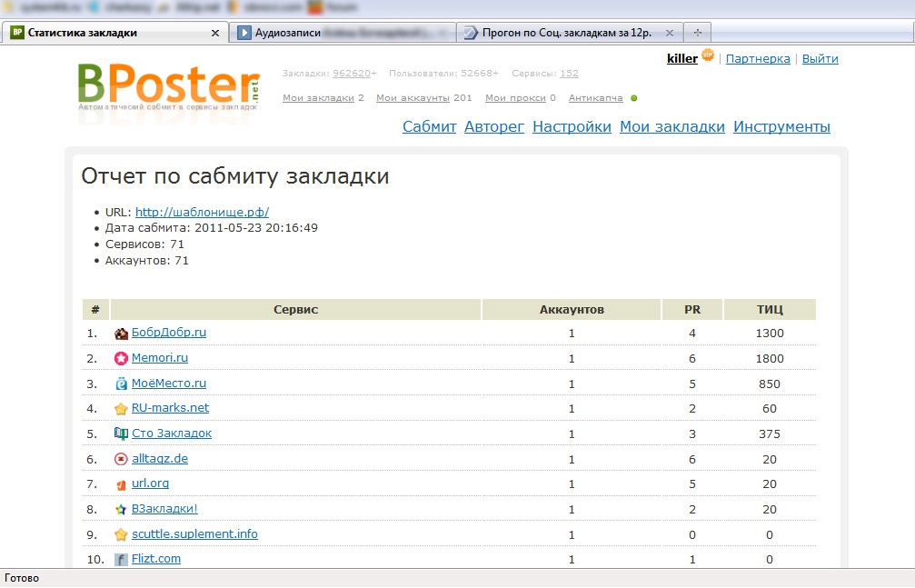915x588 pixels.
Task: Switch to the Аудиозаписи browser tab
Action: (342, 33)
